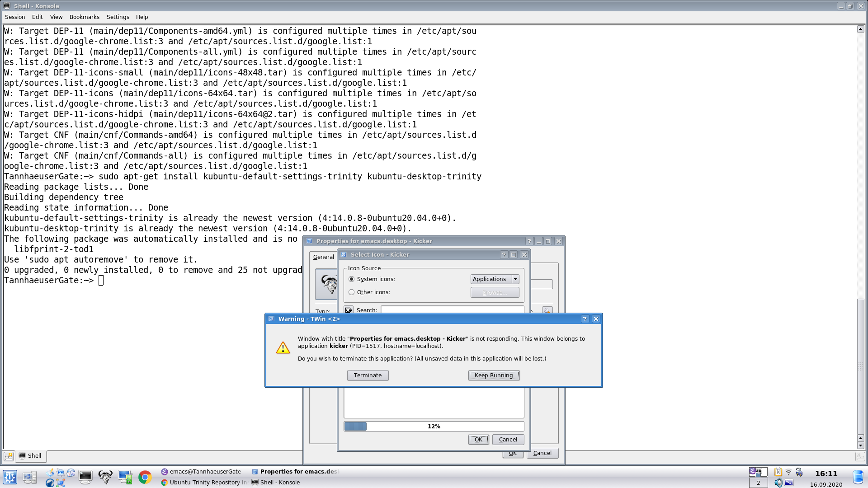
Task: Activate Properties for emacs.desktop taskbar entry
Action: [295, 472]
